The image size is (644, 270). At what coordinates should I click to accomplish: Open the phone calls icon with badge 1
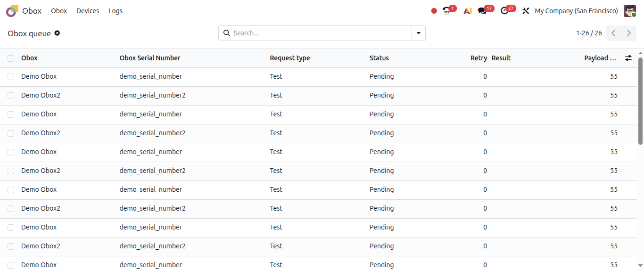(x=447, y=11)
